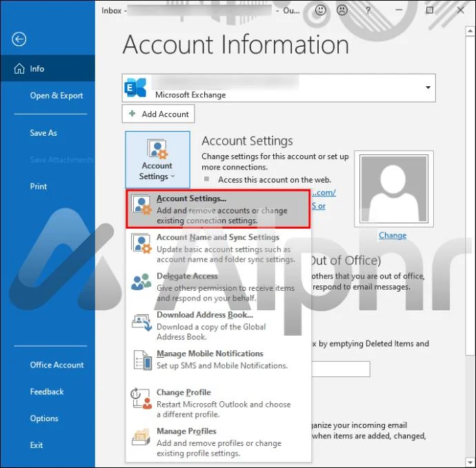The image size is (476, 468).
Task: Click Exit in sidebar
Action: coord(37,445)
